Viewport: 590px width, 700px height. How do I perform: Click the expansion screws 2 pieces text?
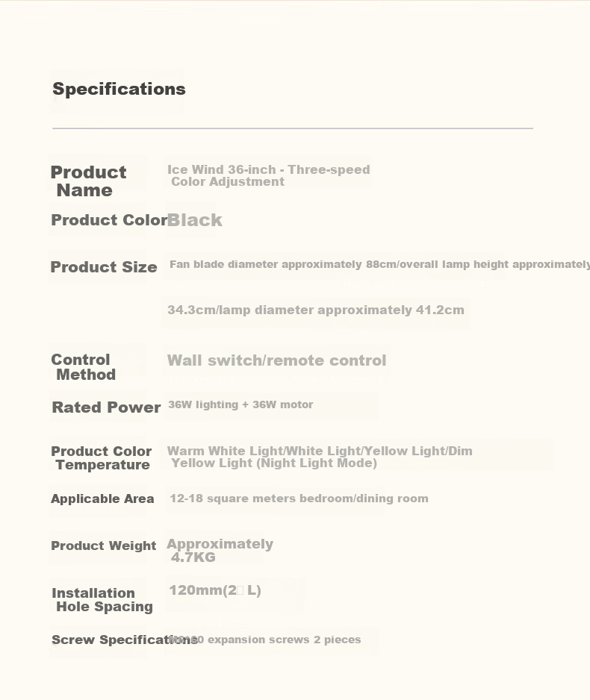265,640
